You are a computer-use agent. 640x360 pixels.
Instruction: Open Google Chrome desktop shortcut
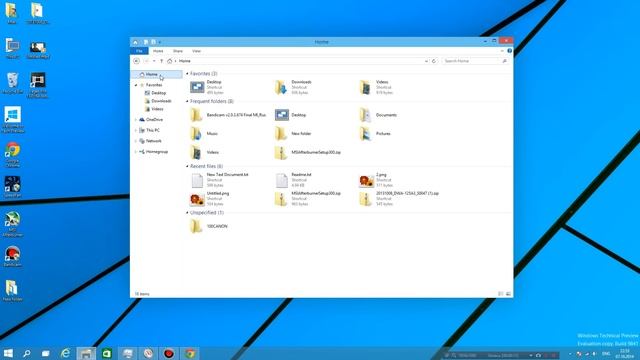point(12,155)
